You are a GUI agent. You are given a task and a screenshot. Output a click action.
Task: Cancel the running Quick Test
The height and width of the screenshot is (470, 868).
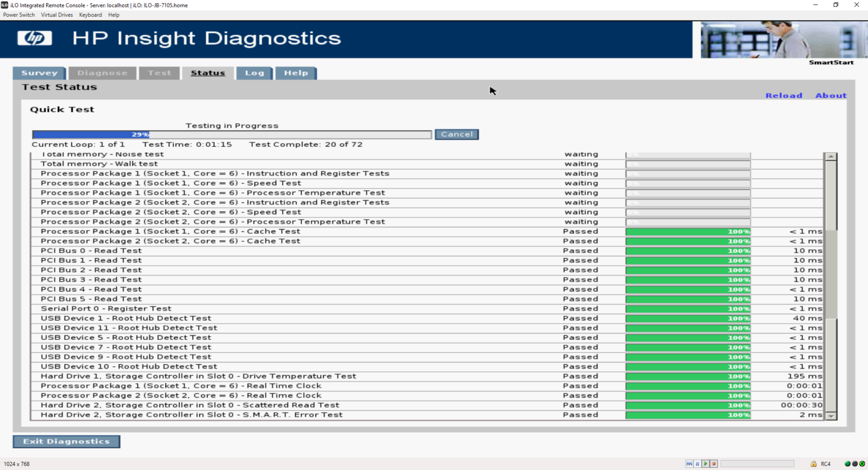pos(457,134)
